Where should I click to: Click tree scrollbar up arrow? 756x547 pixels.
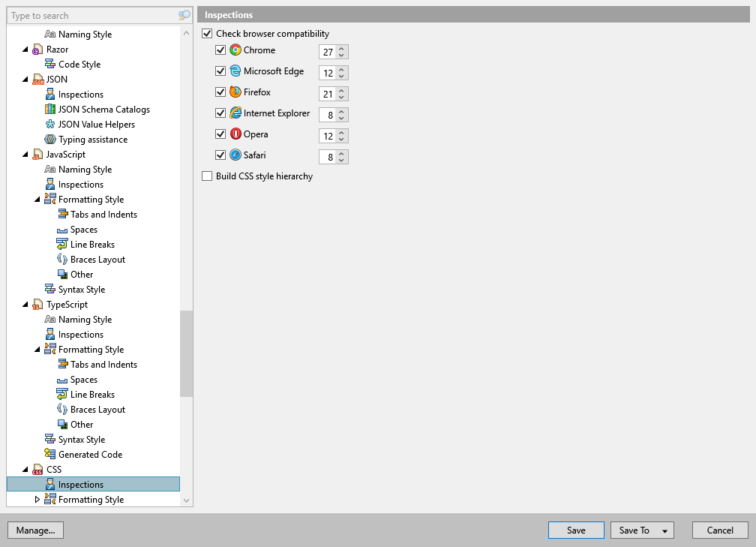[x=186, y=33]
